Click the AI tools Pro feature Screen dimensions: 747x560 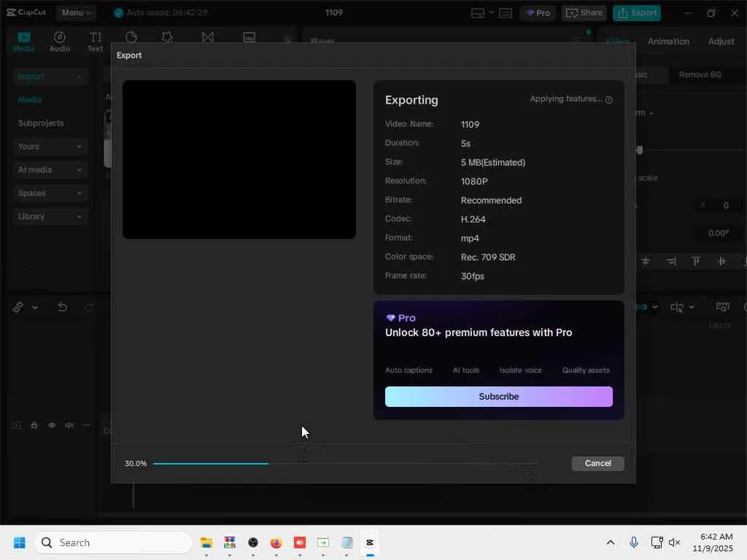click(x=466, y=370)
